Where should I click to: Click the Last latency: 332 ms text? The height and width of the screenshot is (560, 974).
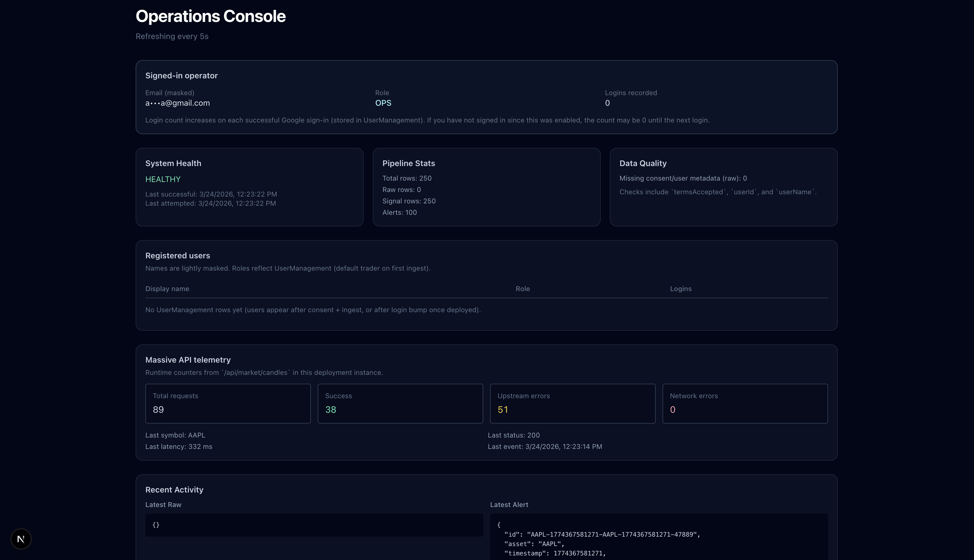(178, 447)
